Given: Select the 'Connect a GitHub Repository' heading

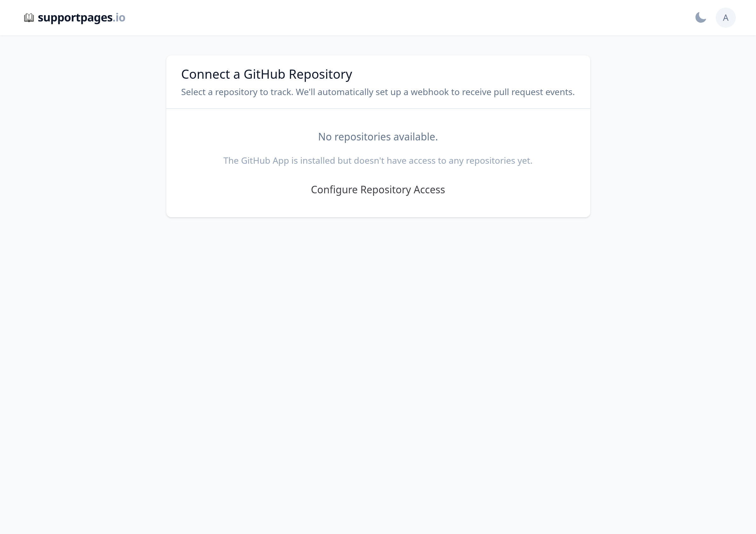Looking at the screenshot, I should (x=266, y=74).
